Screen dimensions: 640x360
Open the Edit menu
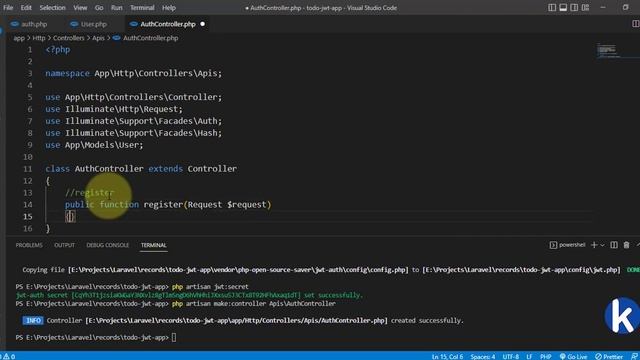tap(26, 8)
